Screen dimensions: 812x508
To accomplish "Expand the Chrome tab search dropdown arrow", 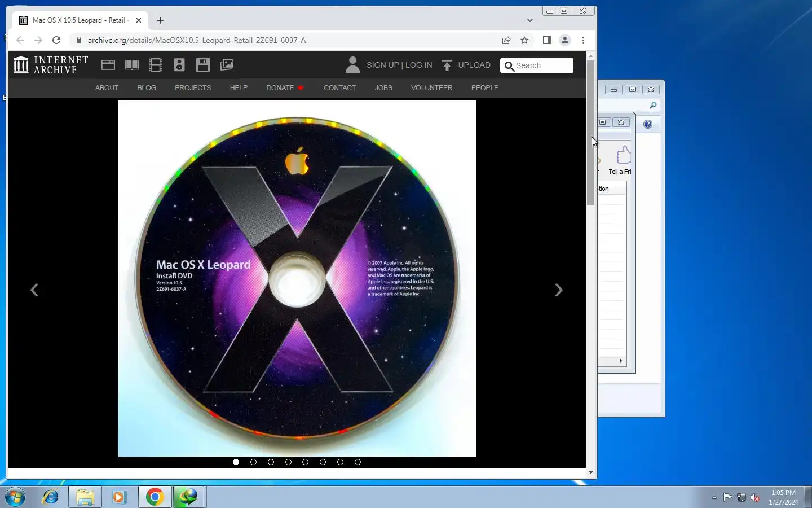I will [530, 20].
